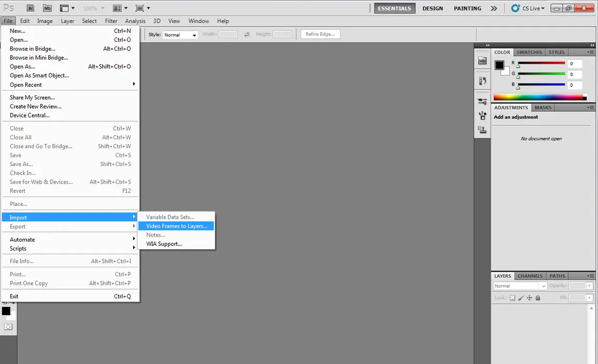Switch to the Painting workspace
The width and height of the screenshot is (598, 364).
tap(467, 8)
